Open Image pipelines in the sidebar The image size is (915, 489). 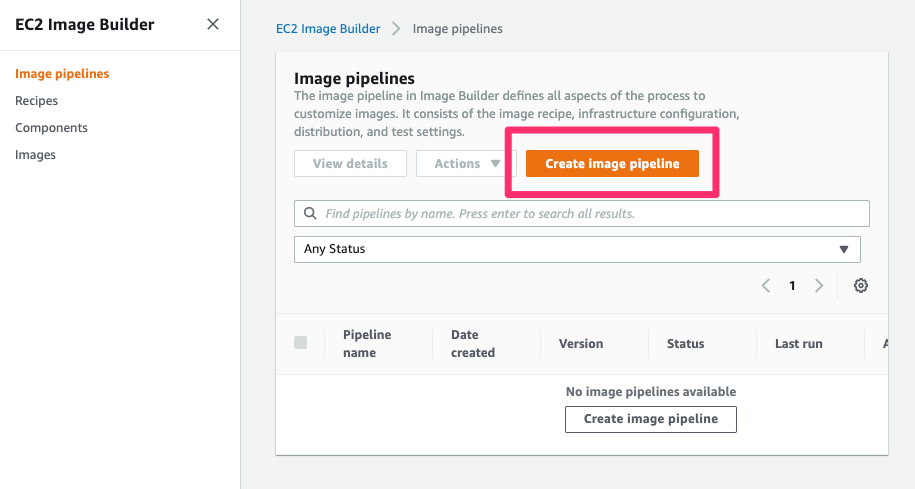(62, 74)
